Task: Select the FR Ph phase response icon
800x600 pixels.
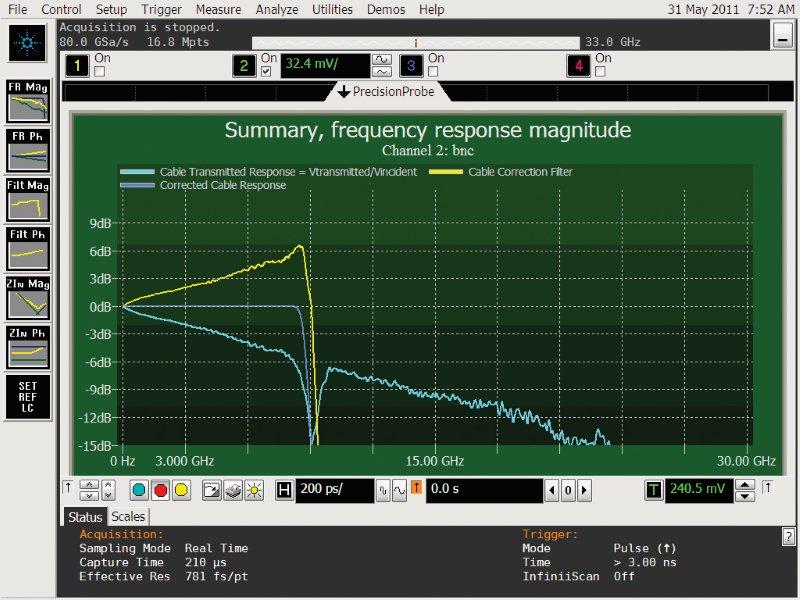Action: point(28,149)
